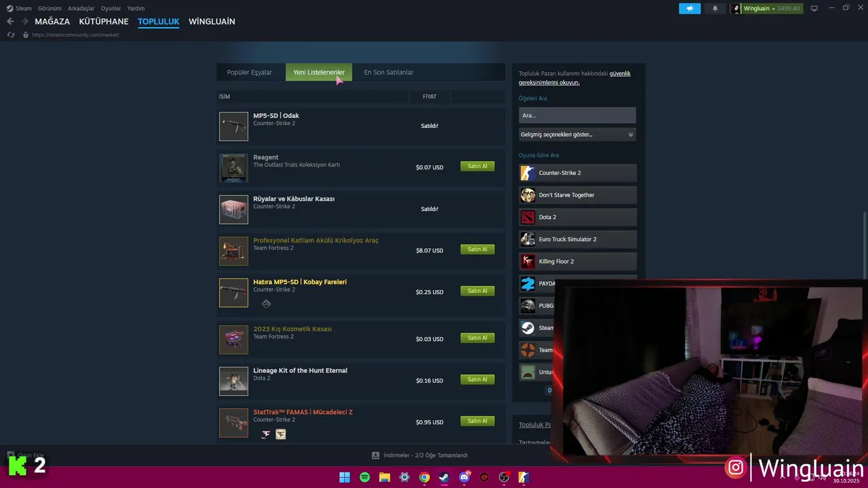
Task: Buy 2023 Kış Kozmetik Kasası
Action: pyautogui.click(x=477, y=338)
